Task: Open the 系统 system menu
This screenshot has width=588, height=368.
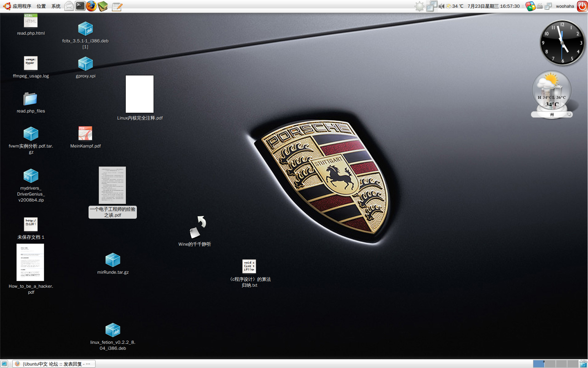Action: [x=56, y=6]
